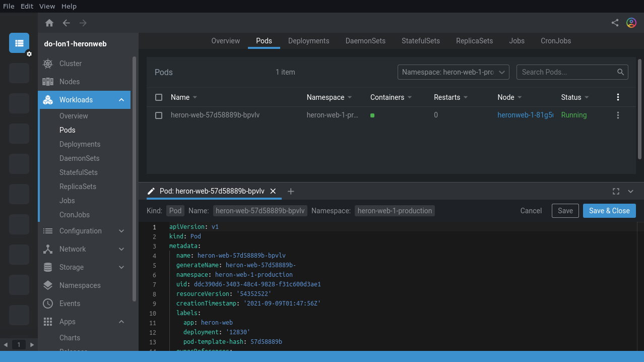The width and height of the screenshot is (644, 362).
Task: Open the View menu
Action: coord(47,6)
